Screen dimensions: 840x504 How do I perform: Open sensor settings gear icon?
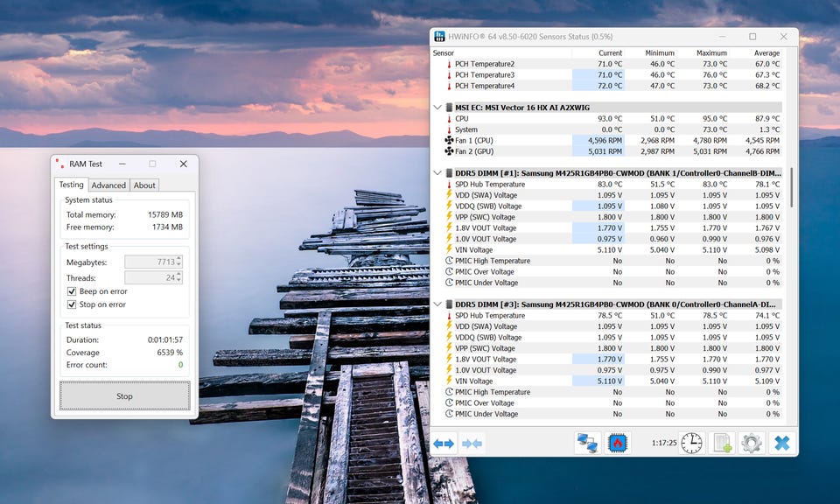tap(751, 444)
